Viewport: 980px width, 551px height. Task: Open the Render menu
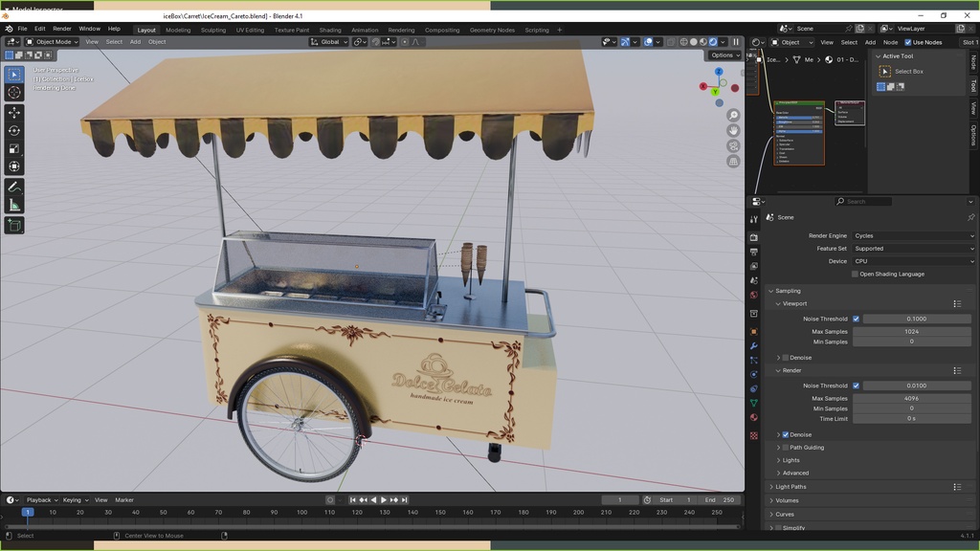click(x=61, y=29)
